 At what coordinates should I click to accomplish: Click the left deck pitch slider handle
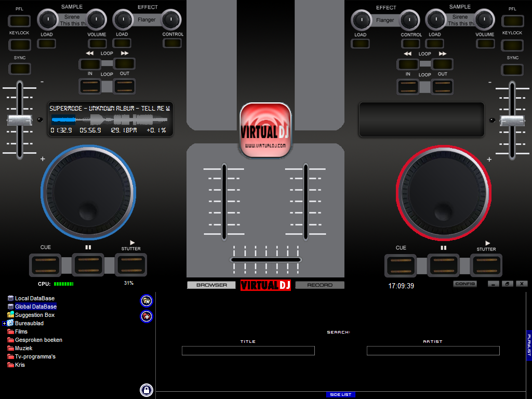[20, 120]
